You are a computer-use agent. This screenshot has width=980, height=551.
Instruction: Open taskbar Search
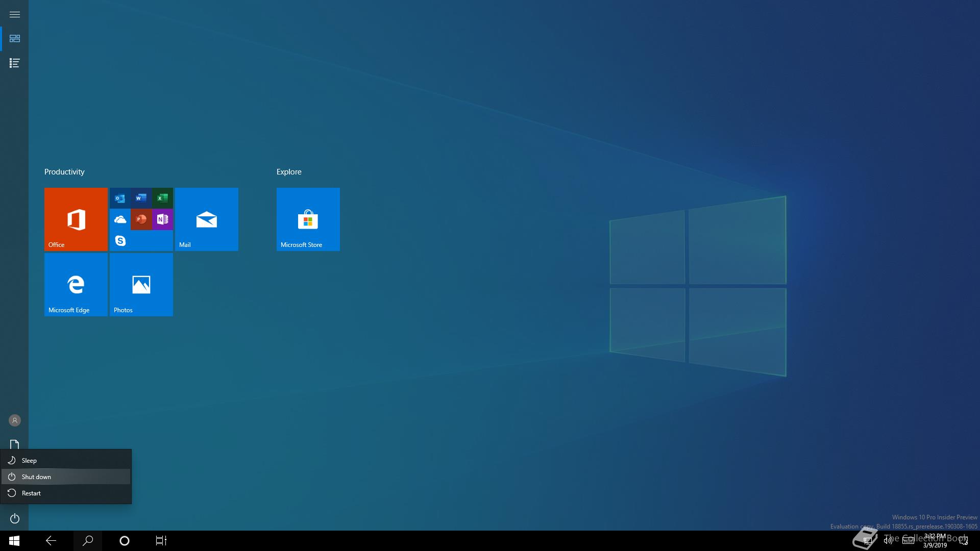[x=88, y=541]
